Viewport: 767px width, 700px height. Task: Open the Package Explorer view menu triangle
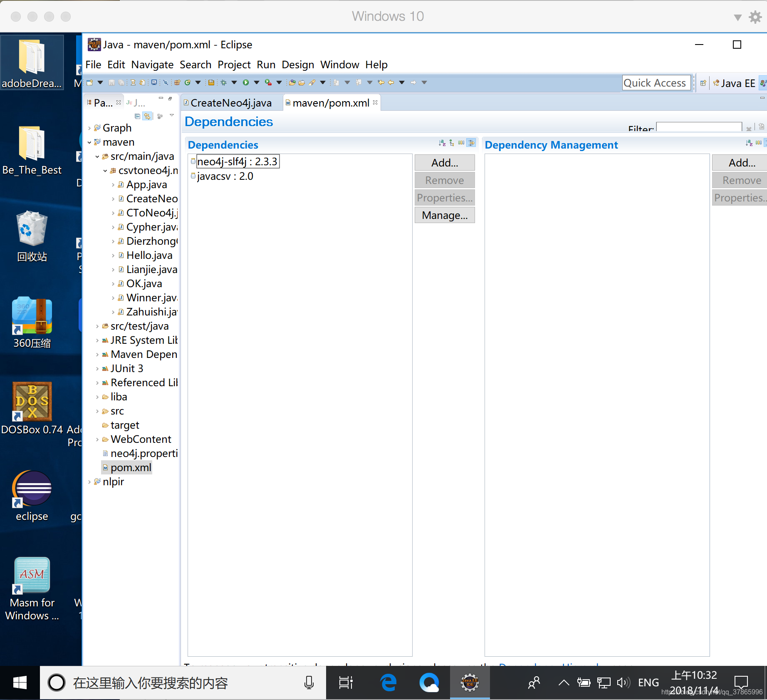[171, 115]
